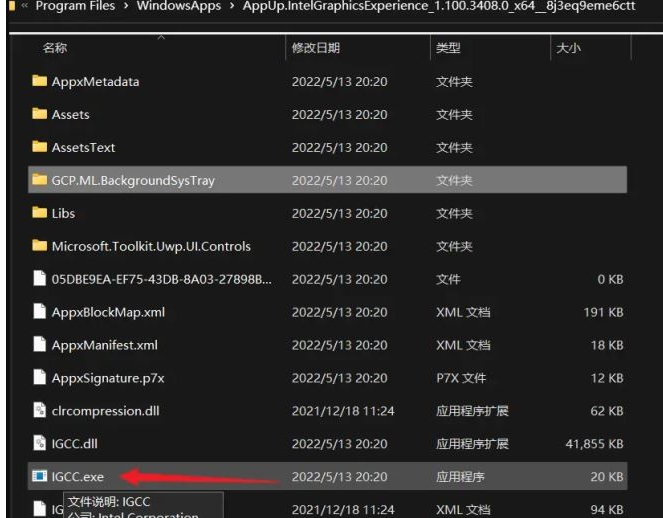Select the 05DBE9EA-EF75-43DB file entry

(161, 279)
